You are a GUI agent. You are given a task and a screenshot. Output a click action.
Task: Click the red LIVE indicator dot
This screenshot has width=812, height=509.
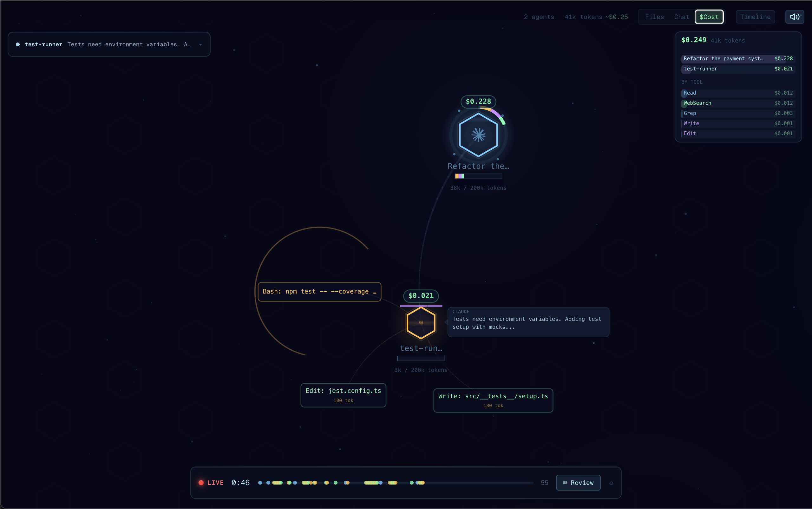click(201, 482)
